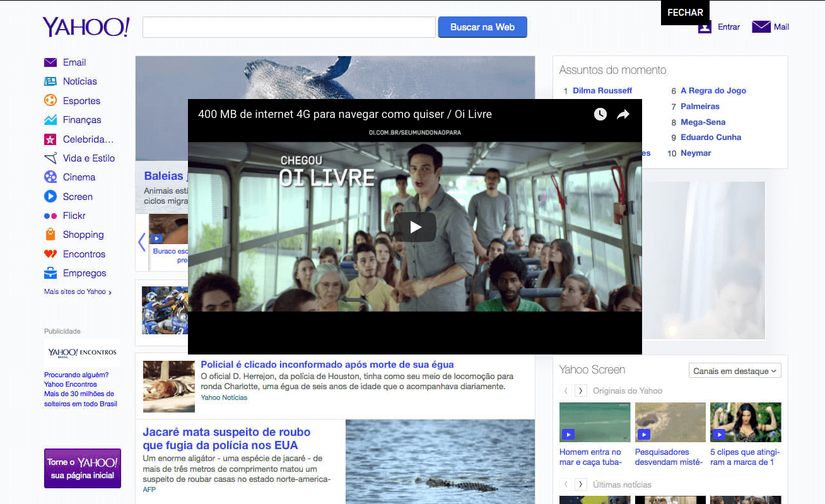825x504 pixels.
Task: Click the Buraco carousel story caption
Action: (x=170, y=255)
